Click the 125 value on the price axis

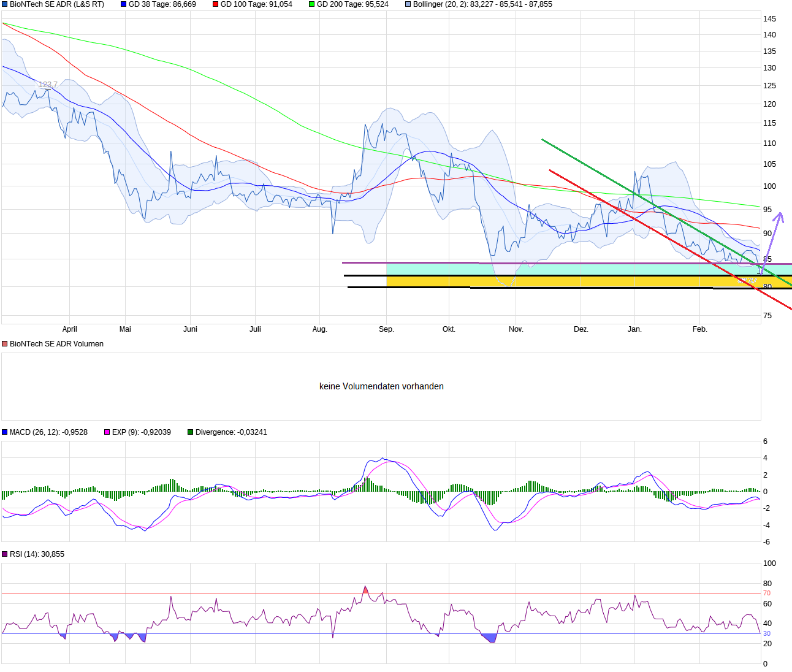point(769,86)
